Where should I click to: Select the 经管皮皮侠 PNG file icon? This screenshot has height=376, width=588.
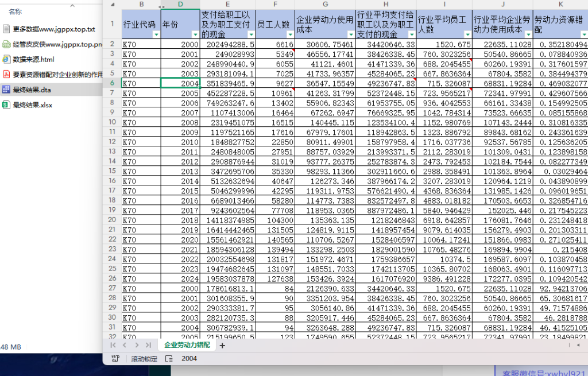coord(6,44)
